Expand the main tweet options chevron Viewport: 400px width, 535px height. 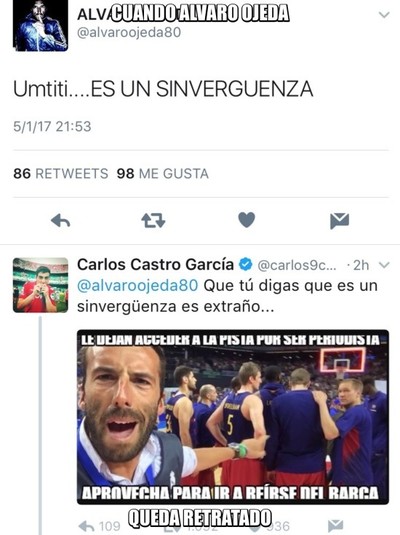click(384, 15)
